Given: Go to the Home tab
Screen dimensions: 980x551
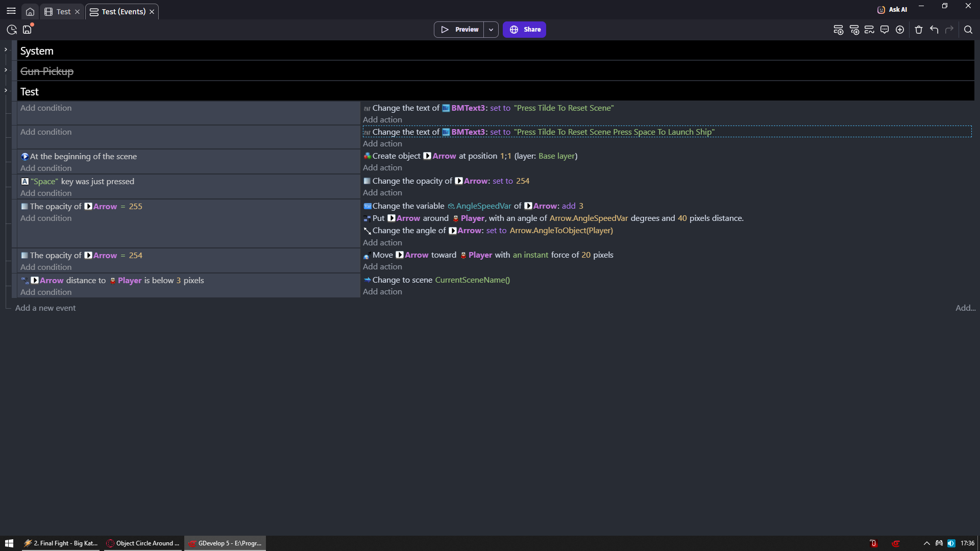Looking at the screenshot, I should coord(30,11).
